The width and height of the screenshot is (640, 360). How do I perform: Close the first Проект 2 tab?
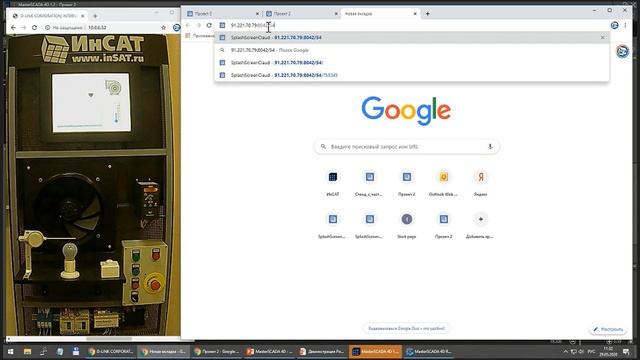tap(257, 13)
